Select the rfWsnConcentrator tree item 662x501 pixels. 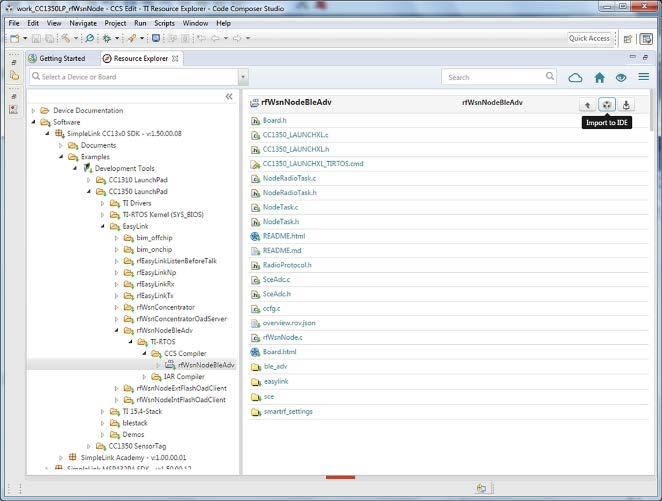[166, 307]
